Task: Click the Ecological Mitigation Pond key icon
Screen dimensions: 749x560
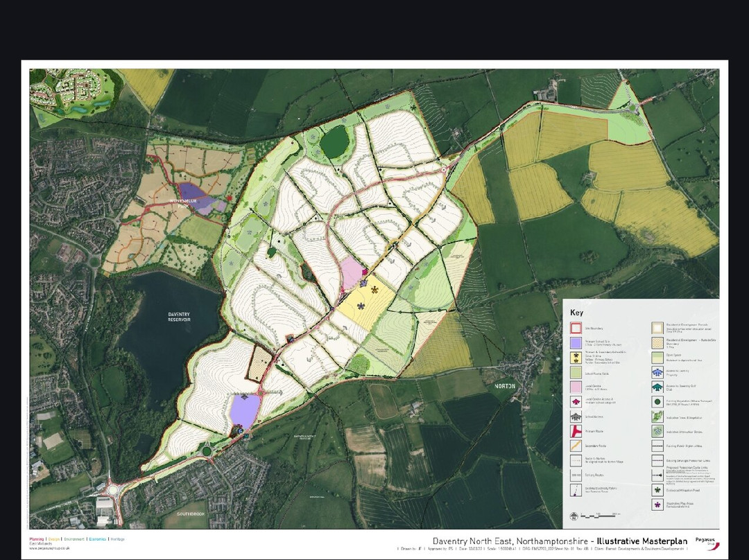Action: coord(657,489)
